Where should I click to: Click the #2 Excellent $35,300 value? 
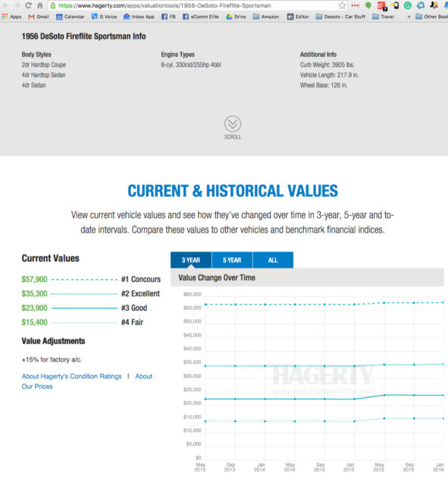pos(34,293)
